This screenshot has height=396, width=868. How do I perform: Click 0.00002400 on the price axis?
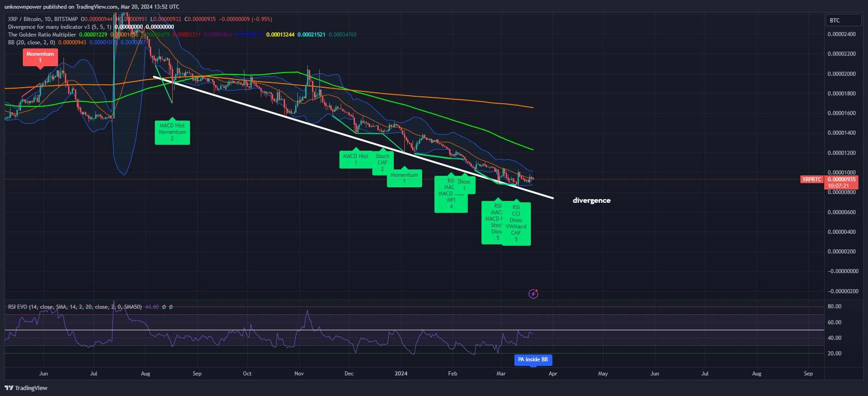click(842, 34)
